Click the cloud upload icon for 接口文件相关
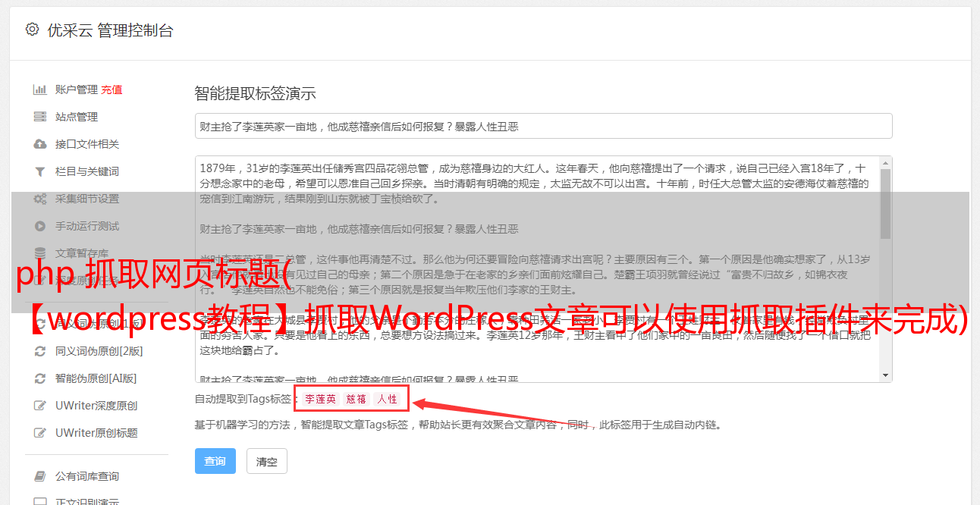 coord(40,144)
